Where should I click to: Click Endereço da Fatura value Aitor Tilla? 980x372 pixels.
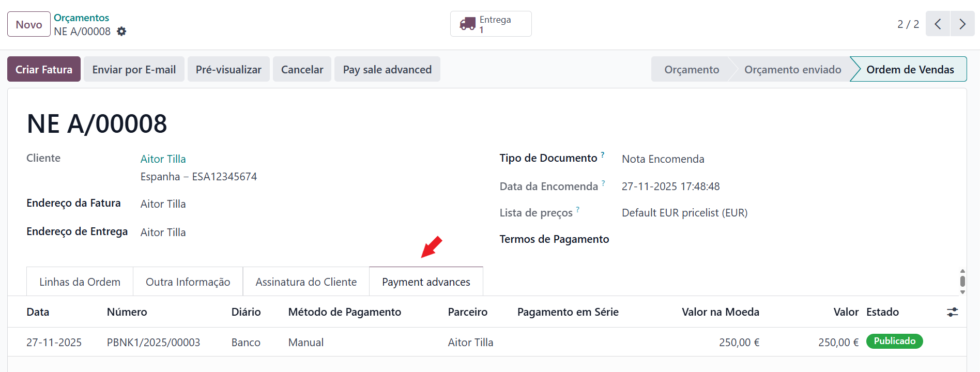(x=163, y=204)
